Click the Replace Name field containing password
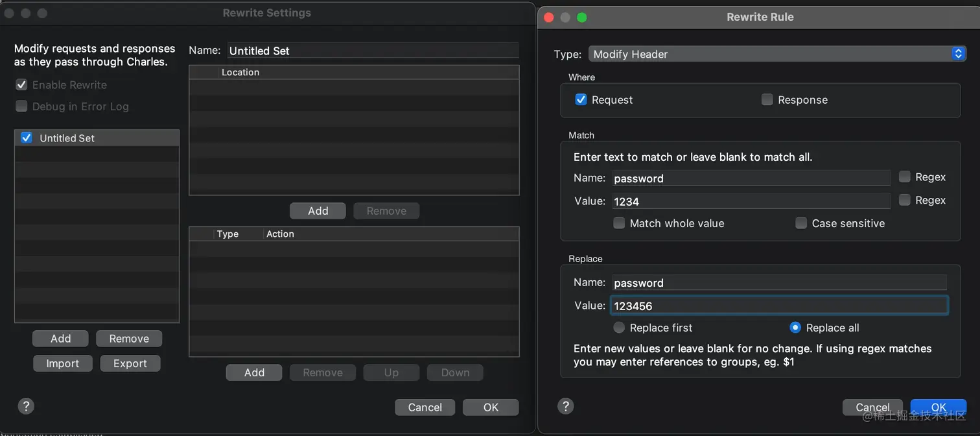 [x=778, y=282]
